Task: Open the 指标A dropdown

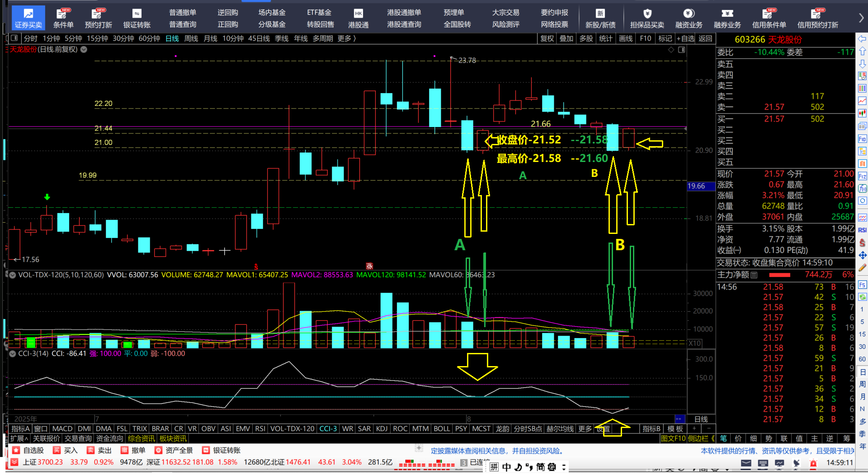Action: tap(20, 428)
